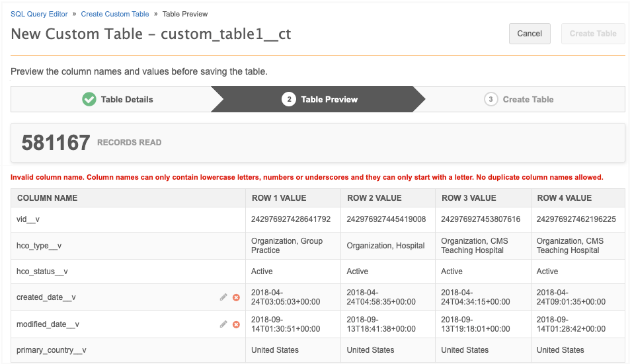This screenshot has width=630, height=364.
Task: Remove the modified_date__v column with red X
Action: tap(236, 324)
